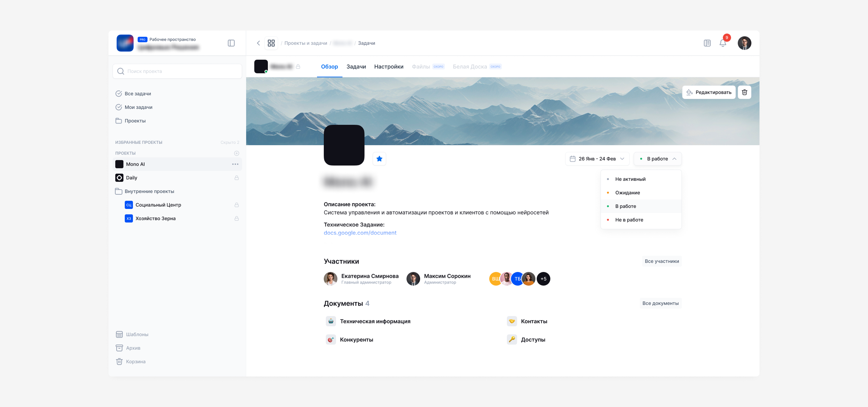Click the apps grid icon in breadcrumb
Screen dimensions: 868x407
pos(271,43)
